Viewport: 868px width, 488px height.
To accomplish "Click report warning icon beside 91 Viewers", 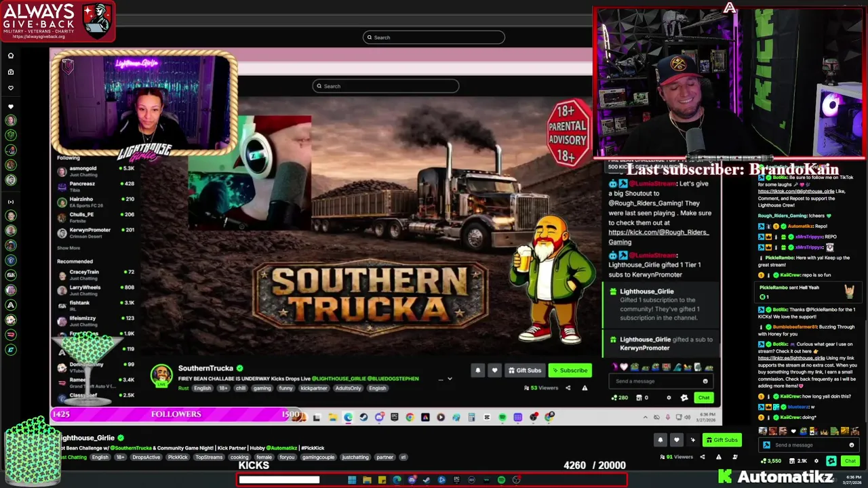I will [x=719, y=457].
